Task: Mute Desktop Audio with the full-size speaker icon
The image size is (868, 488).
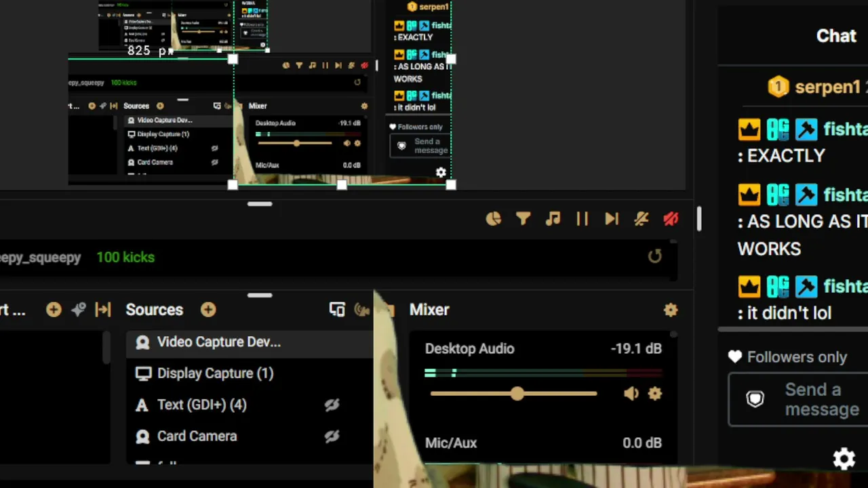Action: coord(631,393)
